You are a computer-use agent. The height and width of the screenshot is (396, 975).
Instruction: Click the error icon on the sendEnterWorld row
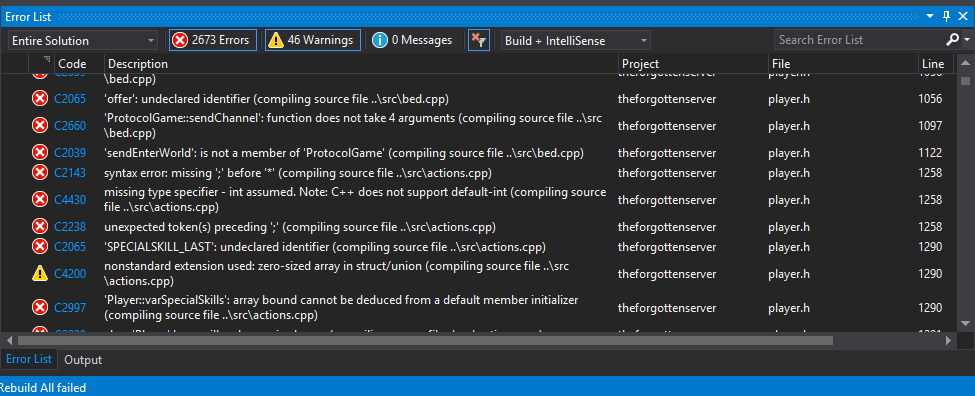click(40, 152)
